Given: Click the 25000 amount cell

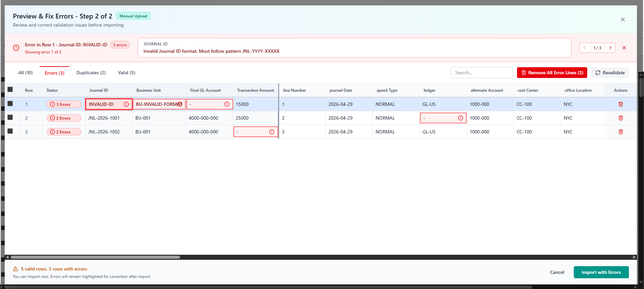Looking at the screenshot, I should click(256, 118).
